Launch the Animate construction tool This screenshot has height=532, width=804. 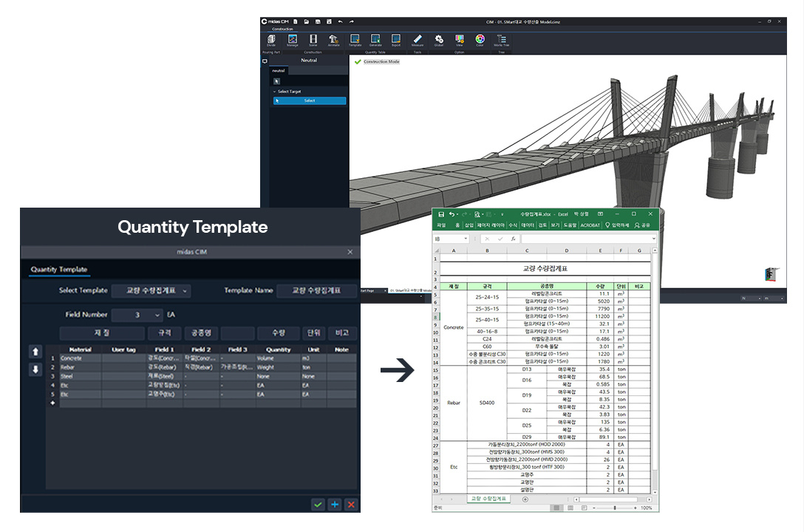point(333,40)
